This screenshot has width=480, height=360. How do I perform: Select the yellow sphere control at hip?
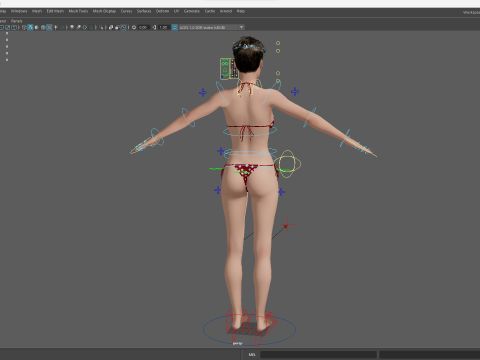pos(287,164)
